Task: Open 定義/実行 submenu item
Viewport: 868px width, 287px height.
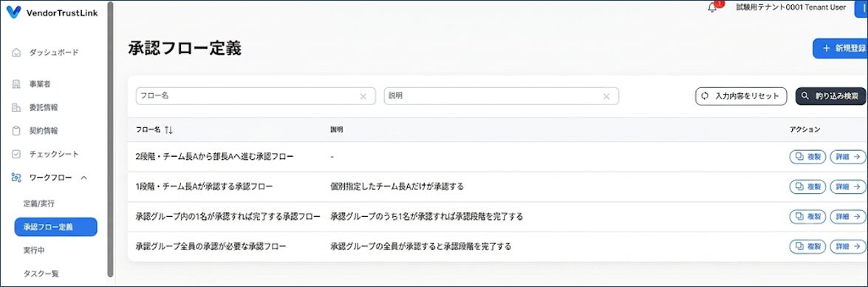Action: [x=38, y=203]
